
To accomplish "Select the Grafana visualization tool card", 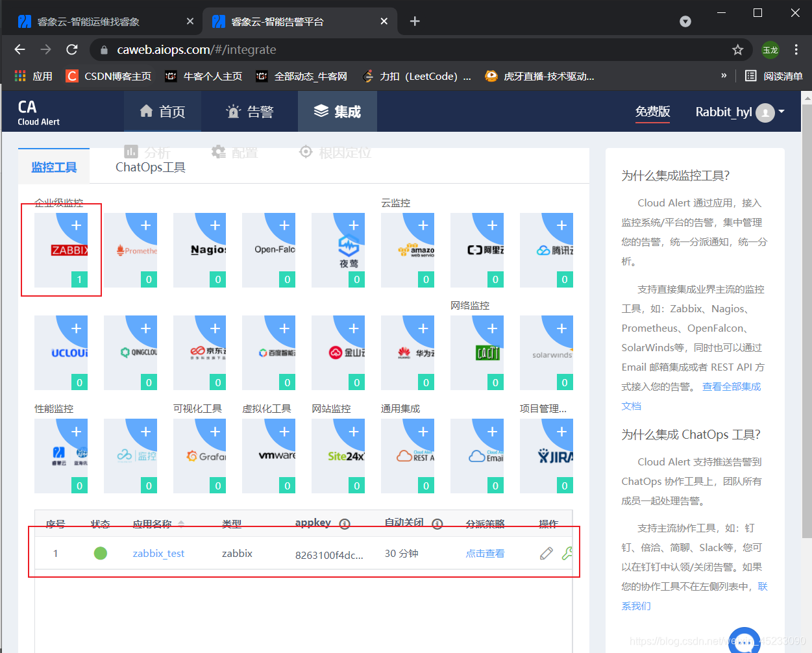I will 200,456.
